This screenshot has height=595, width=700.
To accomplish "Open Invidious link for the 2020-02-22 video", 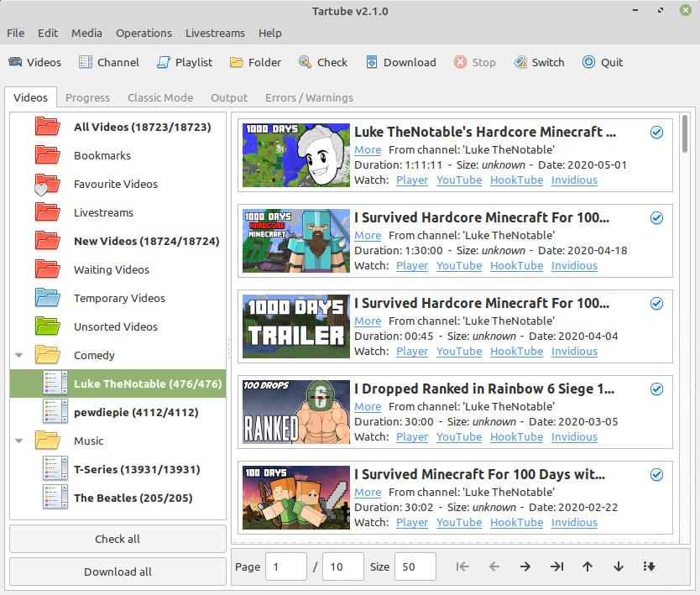I will (x=574, y=522).
